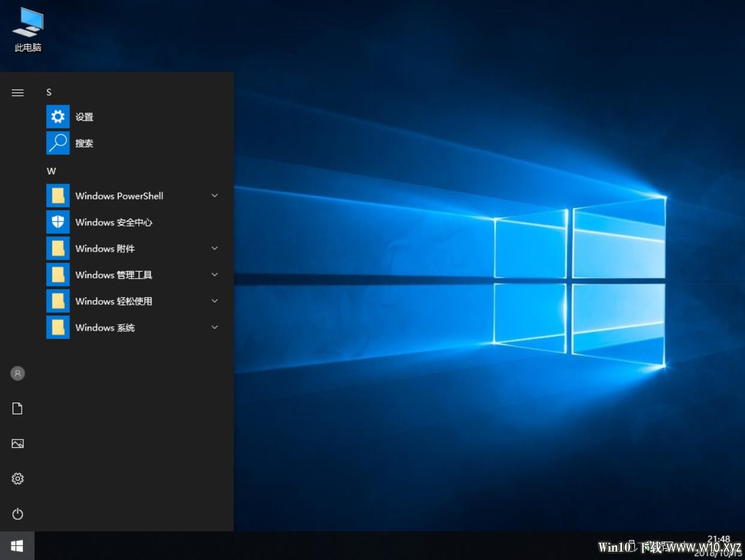Image resolution: width=745 pixels, height=560 pixels.
Task: Click the Windows 管理工具 folder icon
Action: (58, 275)
